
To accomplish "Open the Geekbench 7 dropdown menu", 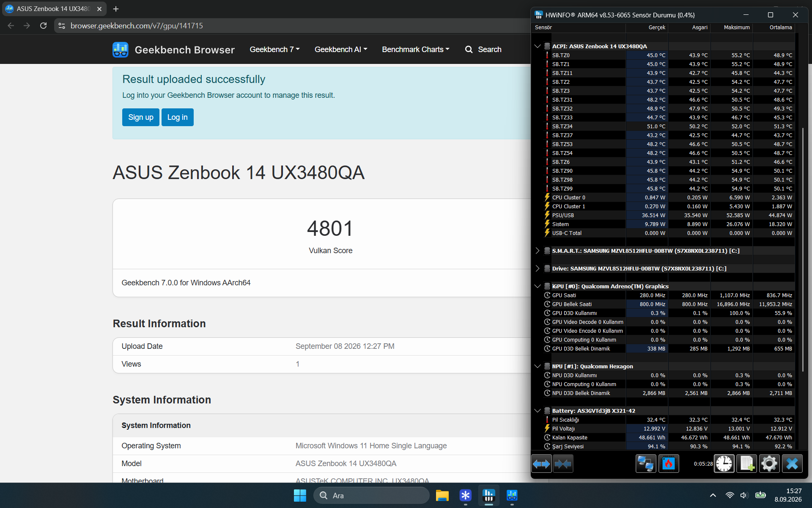I will pos(274,50).
